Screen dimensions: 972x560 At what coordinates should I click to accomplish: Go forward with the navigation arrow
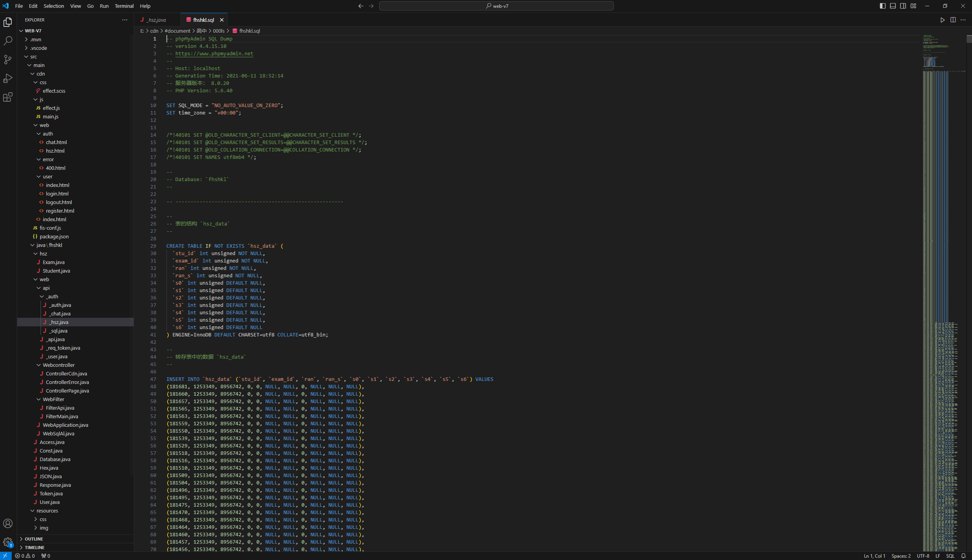pyautogui.click(x=371, y=6)
